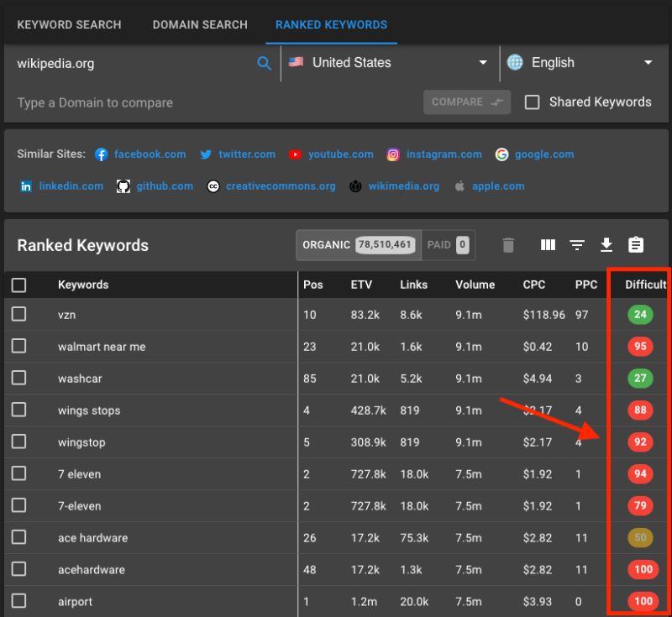The height and width of the screenshot is (617, 672).
Task: Click the search magnifier icon beside wikipedia.org
Action: [264, 63]
